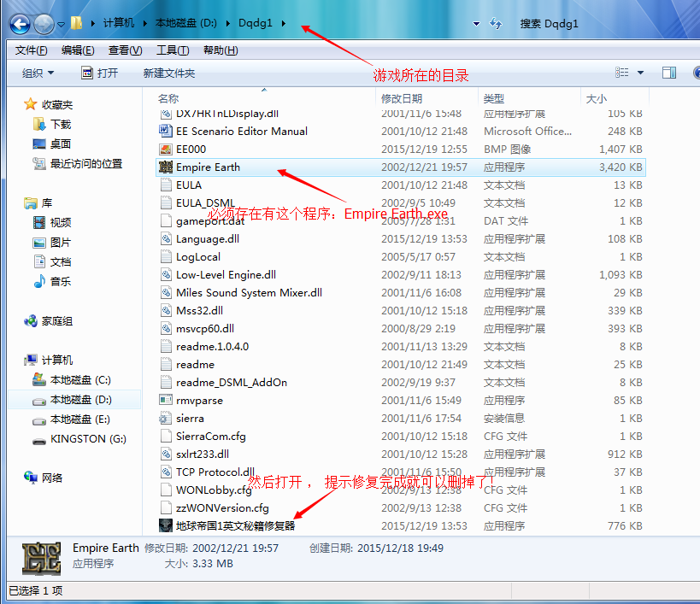
Task: Refresh the folder view
Action: tap(496, 23)
